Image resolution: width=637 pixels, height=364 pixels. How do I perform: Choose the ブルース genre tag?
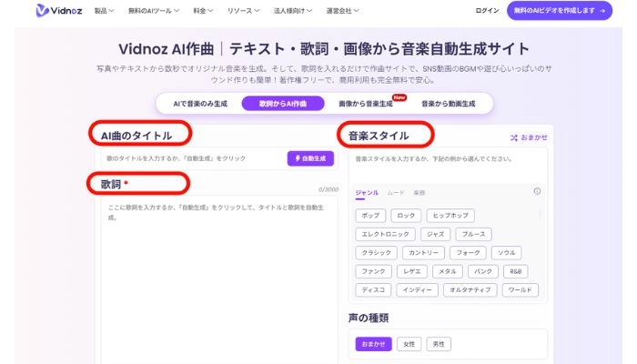473,234
